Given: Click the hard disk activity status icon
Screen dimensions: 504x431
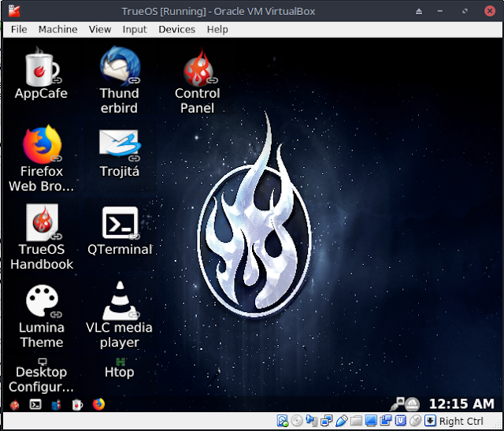Looking at the screenshot, I should click(282, 421).
